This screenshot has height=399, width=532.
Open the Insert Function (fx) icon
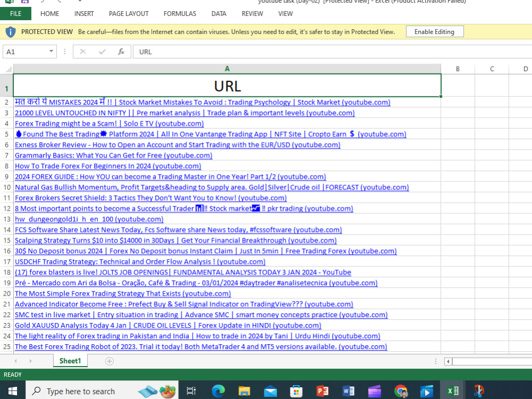(x=121, y=52)
